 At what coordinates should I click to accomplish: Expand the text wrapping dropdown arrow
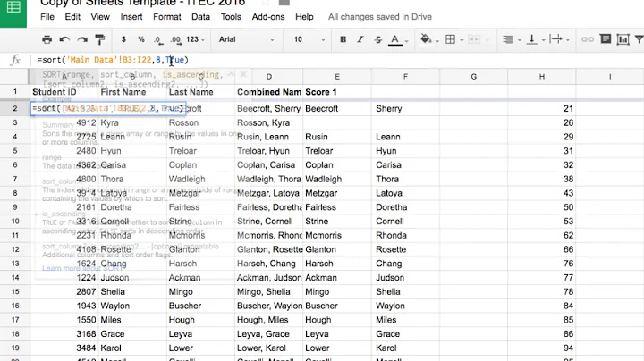coord(568,40)
